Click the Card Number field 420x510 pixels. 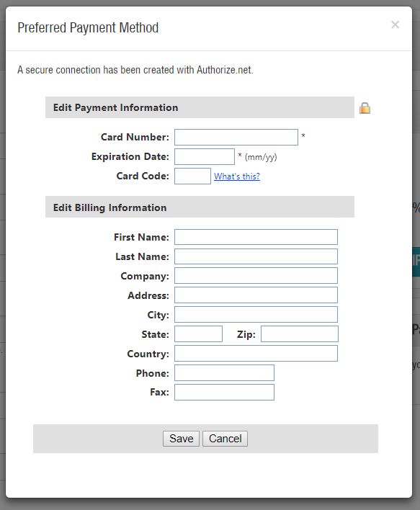coord(236,138)
